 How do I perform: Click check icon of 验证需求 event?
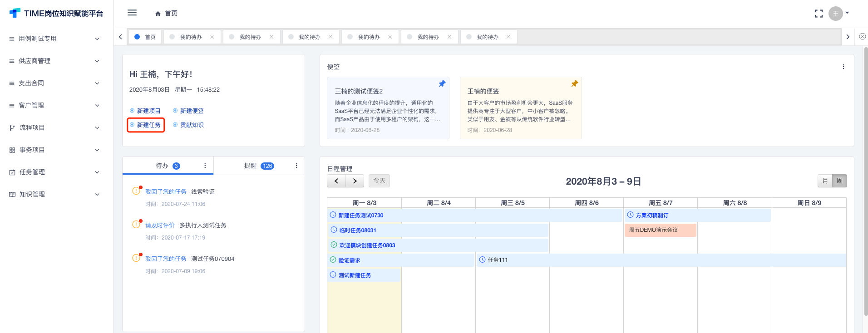click(x=333, y=260)
